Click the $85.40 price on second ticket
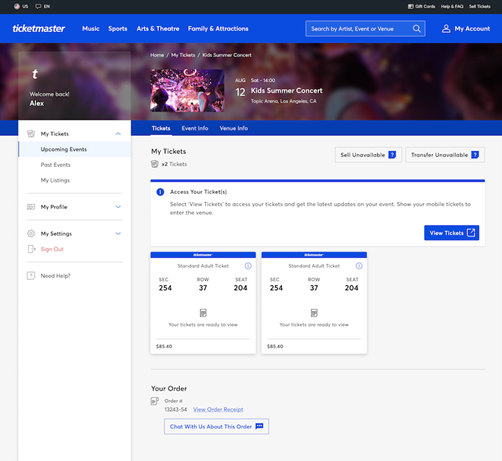Image resolution: width=502 pixels, height=461 pixels. click(x=275, y=346)
